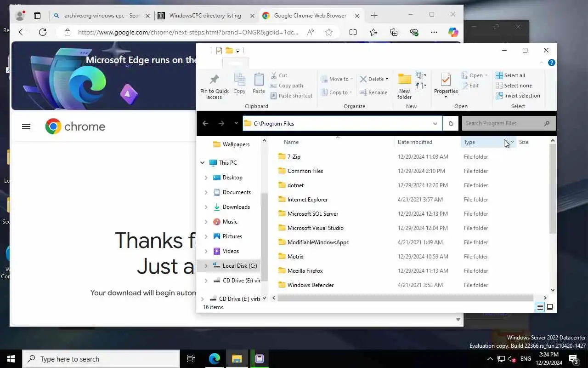
Task: Open Edge Settings and more ellipsis
Action: pyautogui.click(x=434, y=32)
